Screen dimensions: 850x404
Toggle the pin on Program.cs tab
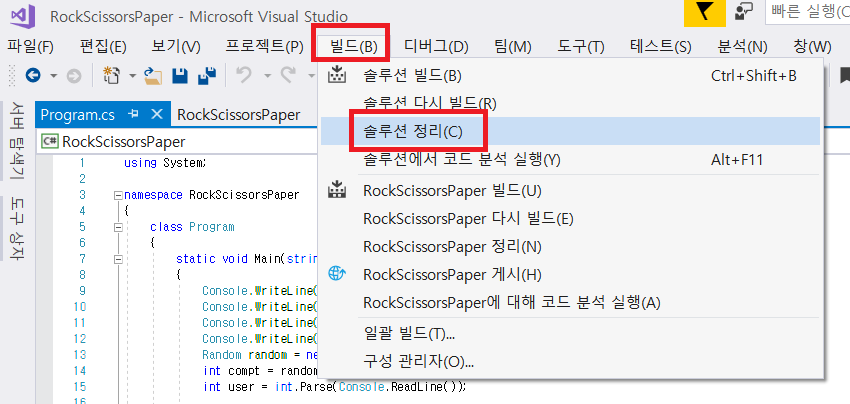pos(133,114)
